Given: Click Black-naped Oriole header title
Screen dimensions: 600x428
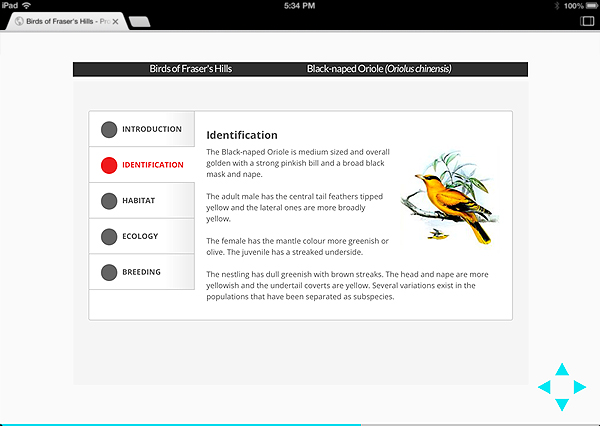Looking at the screenshot, I should pos(379,69).
